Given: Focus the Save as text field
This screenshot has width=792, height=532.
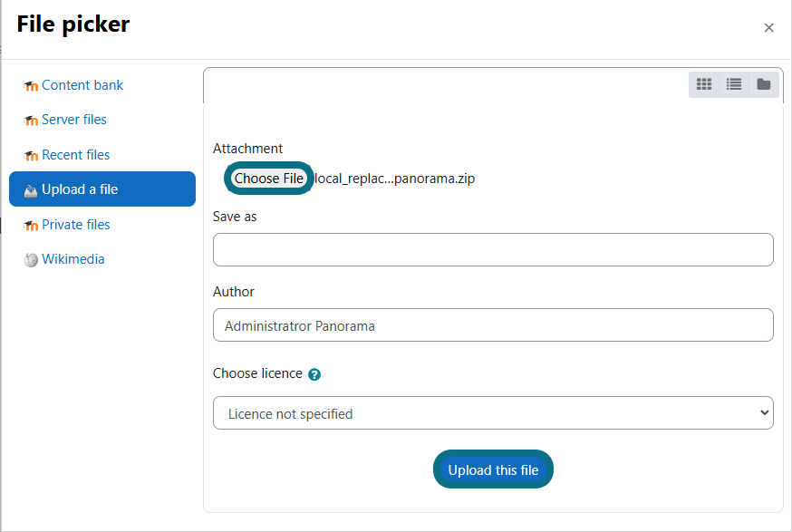Looking at the screenshot, I should [493, 249].
